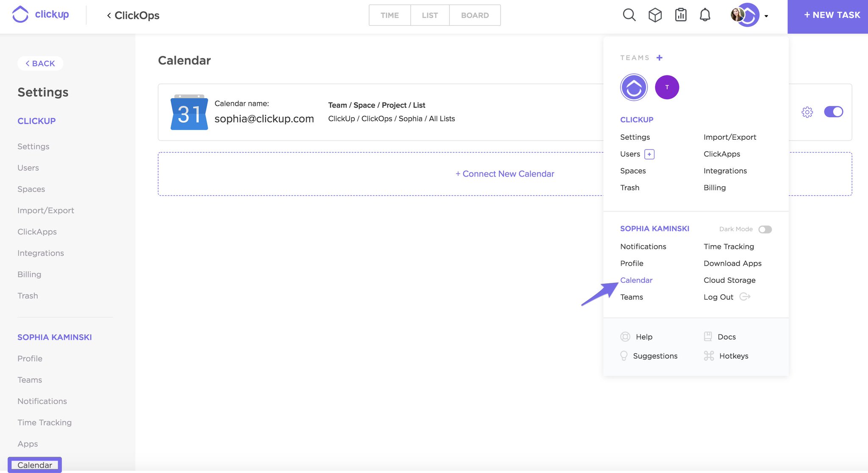
Task: Open Notifications in left sidebar
Action: click(x=42, y=401)
